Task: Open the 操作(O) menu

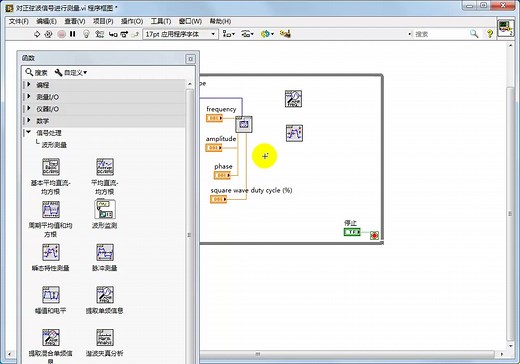Action: click(x=132, y=21)
